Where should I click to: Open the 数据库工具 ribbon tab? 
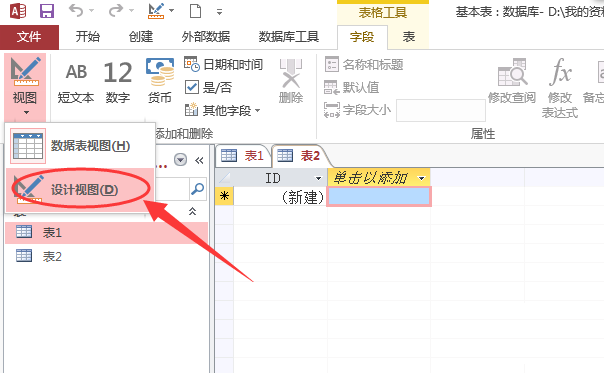click(289, 37)
